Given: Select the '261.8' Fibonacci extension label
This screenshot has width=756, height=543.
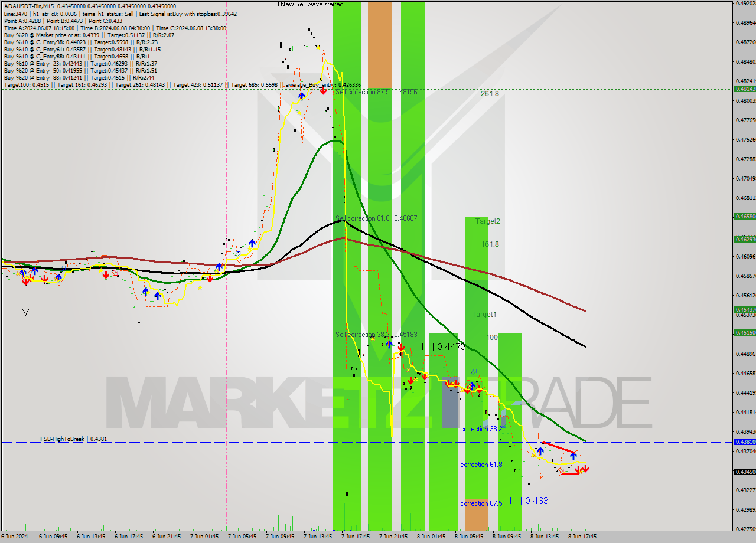Looking at the screenshot, I should click(x=487, y=93).
